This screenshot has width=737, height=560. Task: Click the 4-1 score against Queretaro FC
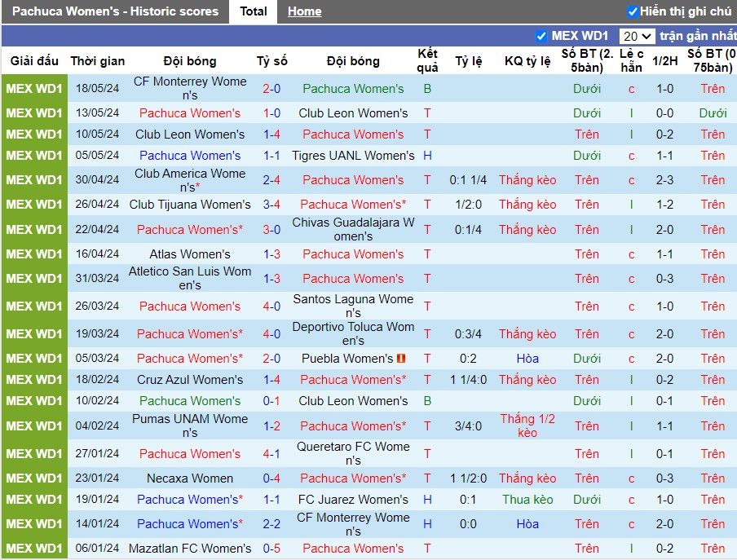271,454
